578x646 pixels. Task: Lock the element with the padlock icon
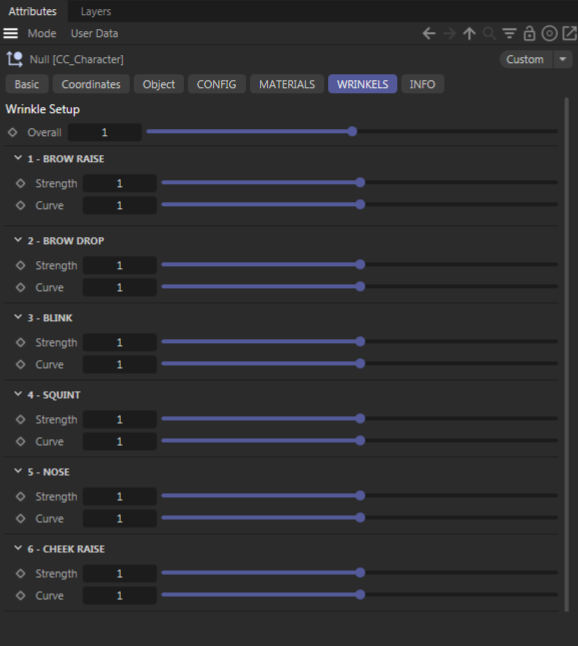coord(529,33)
